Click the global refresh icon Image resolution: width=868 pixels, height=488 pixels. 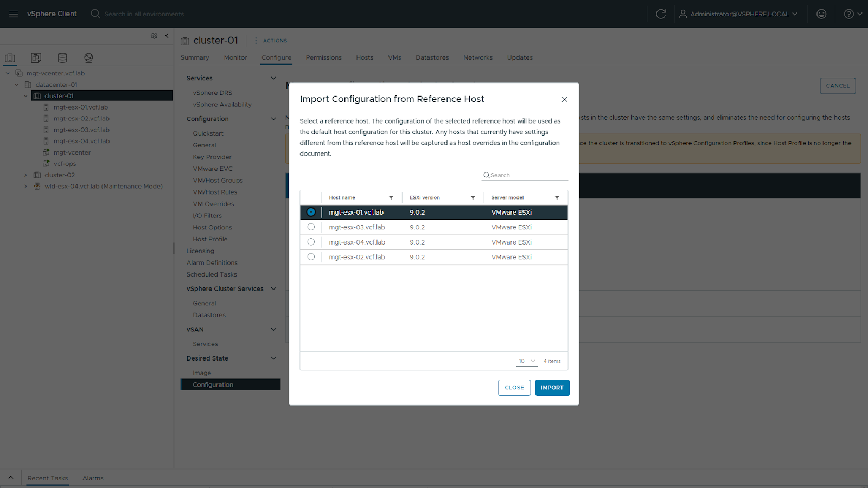click(661, 14)
